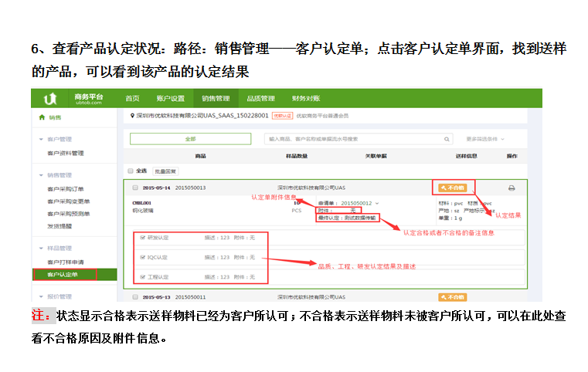Click the orange 不合格 status badge on first order
The height and width of the screenshot is (372, 588).
(x=453, y=188)
